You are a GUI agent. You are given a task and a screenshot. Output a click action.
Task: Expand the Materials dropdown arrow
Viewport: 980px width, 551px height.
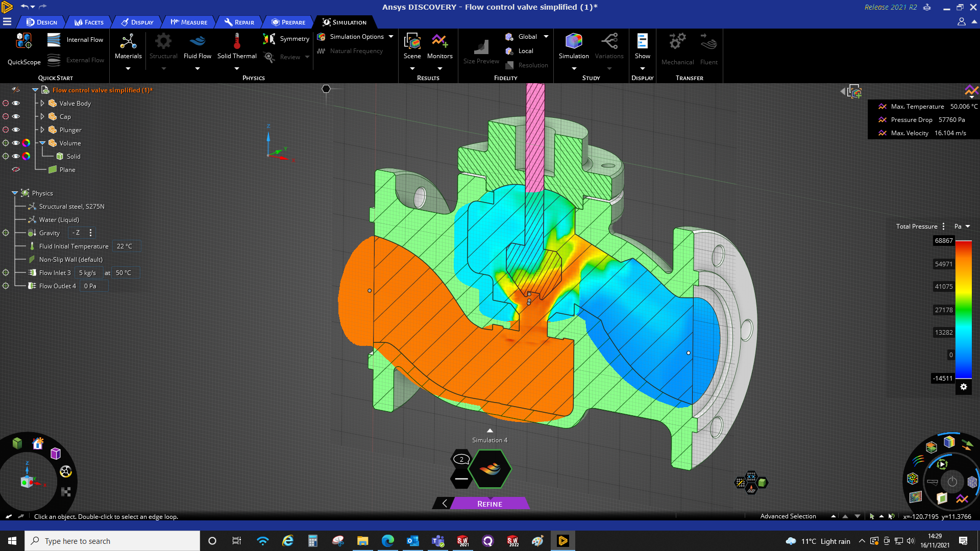(128, 68)
